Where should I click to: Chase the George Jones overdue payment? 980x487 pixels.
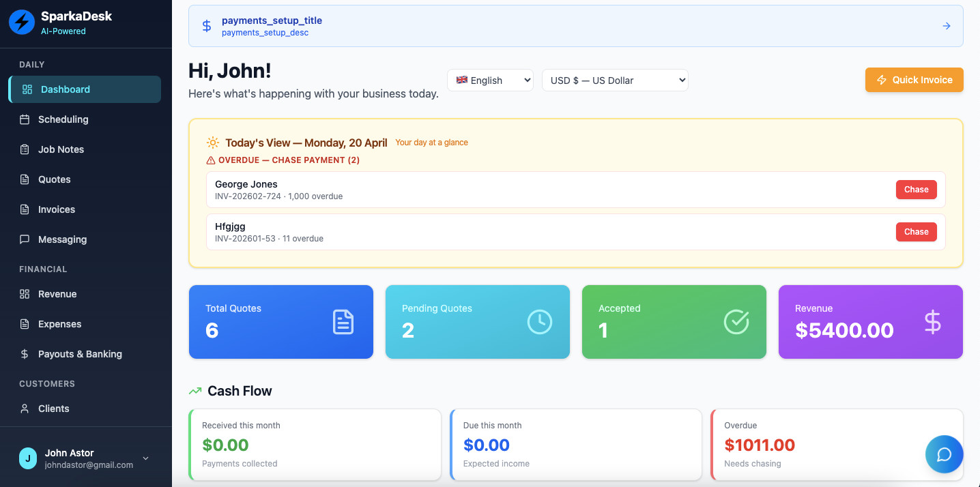pyautogui.click(x=917, y=190)
